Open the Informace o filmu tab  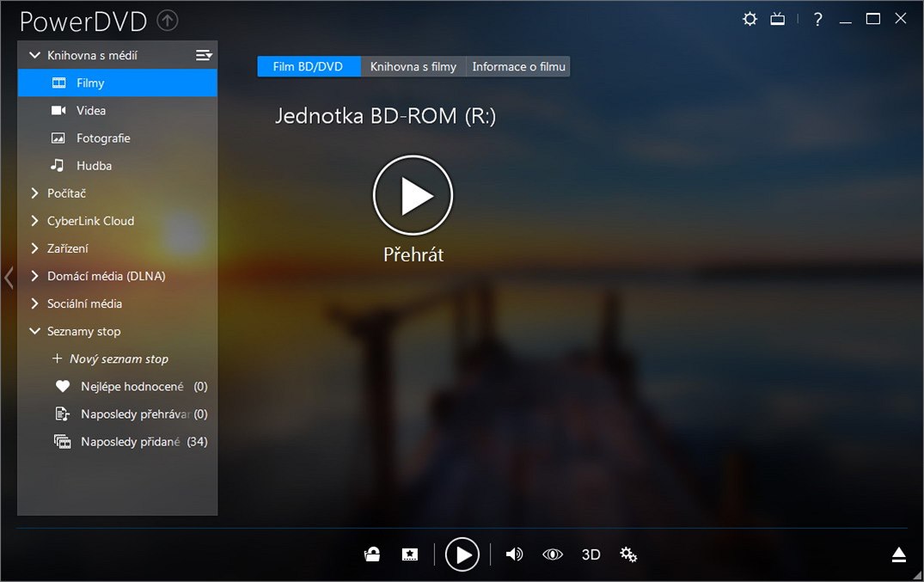coord(518,67)
